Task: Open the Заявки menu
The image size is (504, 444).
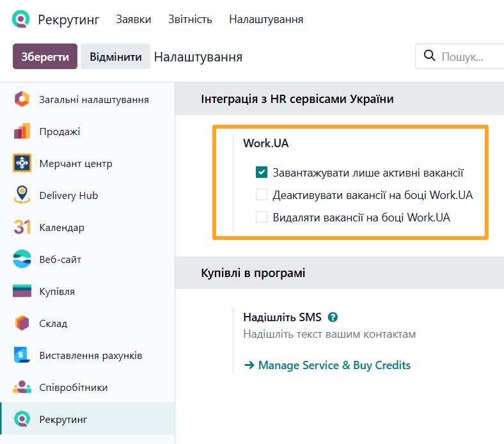Action: (x=134, y=19)
